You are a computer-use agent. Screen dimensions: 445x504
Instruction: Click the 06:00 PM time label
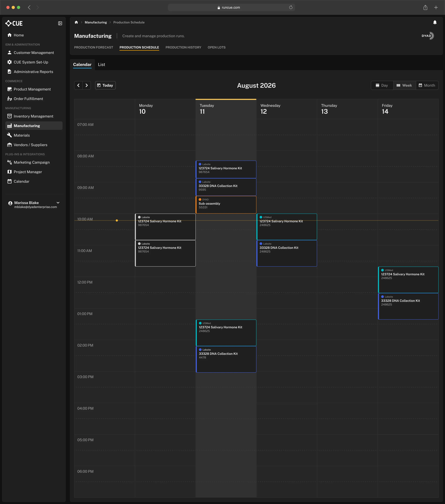tap(85, 471)
